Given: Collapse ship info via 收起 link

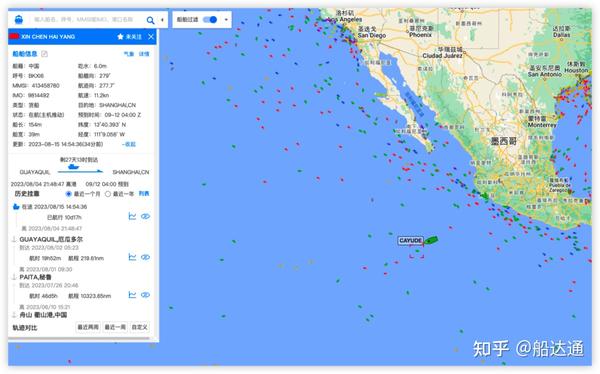Looking at the screenshot, I should pyautogui.click(x=129, y=144).
